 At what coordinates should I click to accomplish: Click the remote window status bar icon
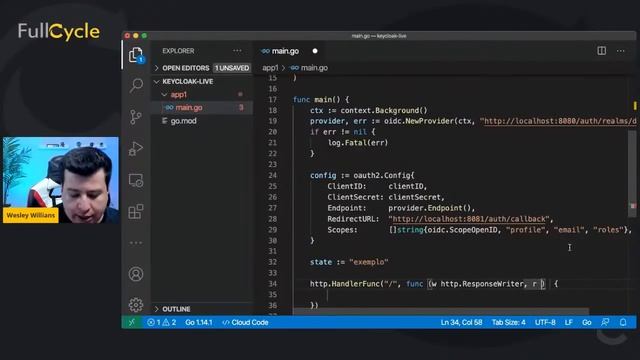tap(131, 322)
